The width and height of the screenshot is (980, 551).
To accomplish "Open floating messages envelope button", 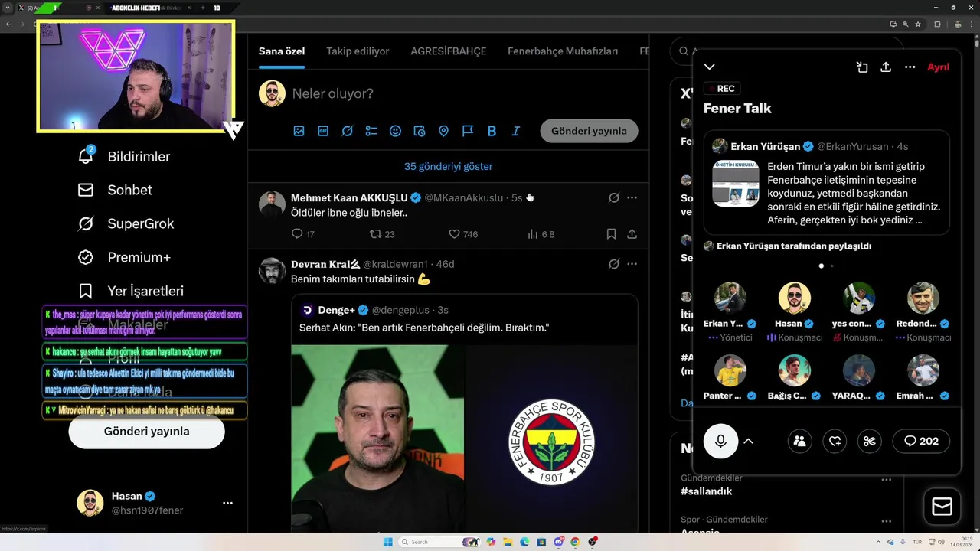I will coord(942,507).
